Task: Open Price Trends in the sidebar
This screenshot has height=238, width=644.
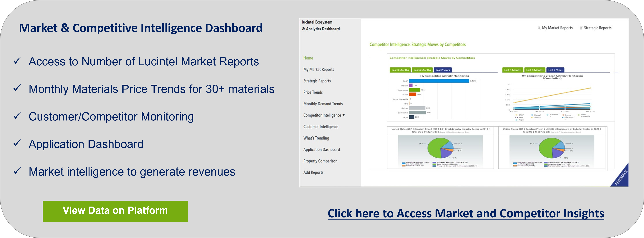Action: coord(313,92)
